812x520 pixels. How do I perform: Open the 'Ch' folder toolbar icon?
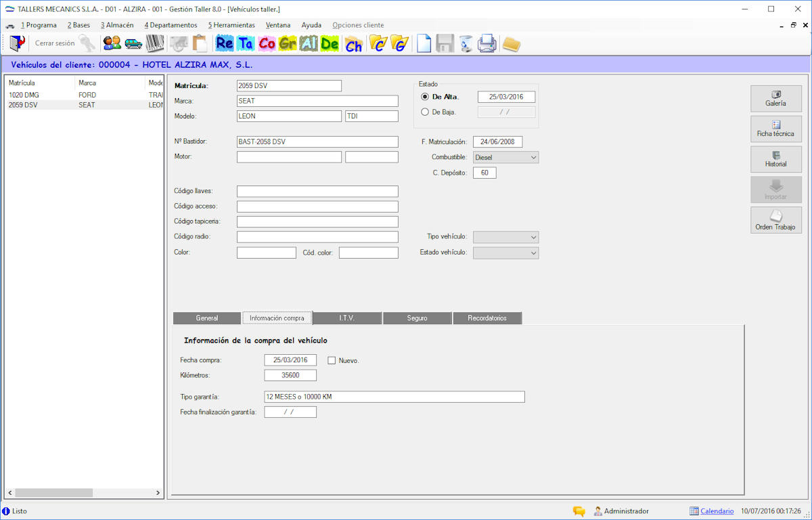pos(353,43)
